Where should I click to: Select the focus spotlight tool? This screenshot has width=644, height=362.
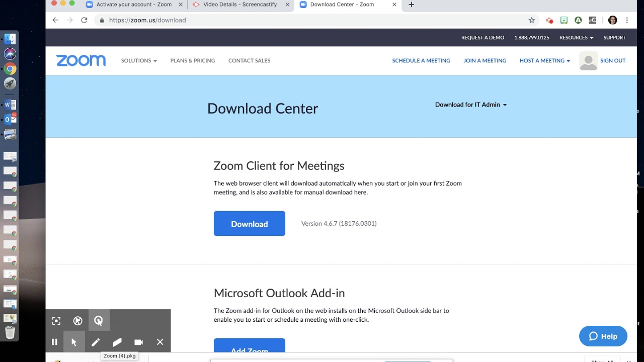coord(56,321)
